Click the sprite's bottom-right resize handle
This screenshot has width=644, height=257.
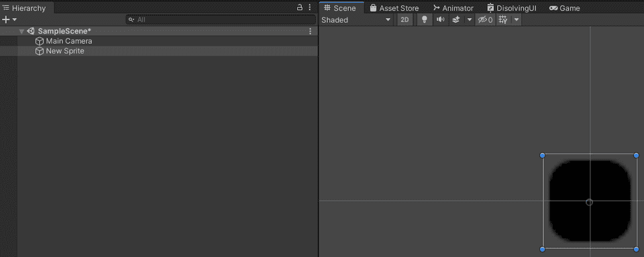[636, 249]
